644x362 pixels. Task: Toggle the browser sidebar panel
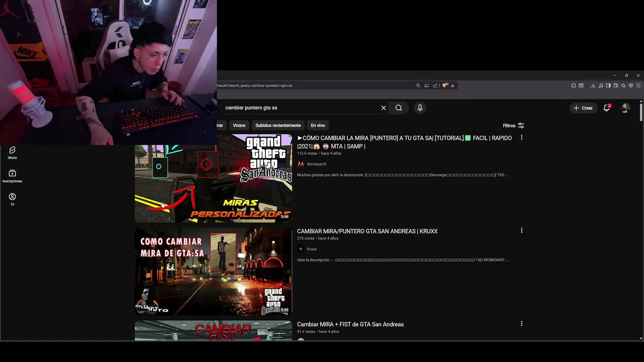608,85
